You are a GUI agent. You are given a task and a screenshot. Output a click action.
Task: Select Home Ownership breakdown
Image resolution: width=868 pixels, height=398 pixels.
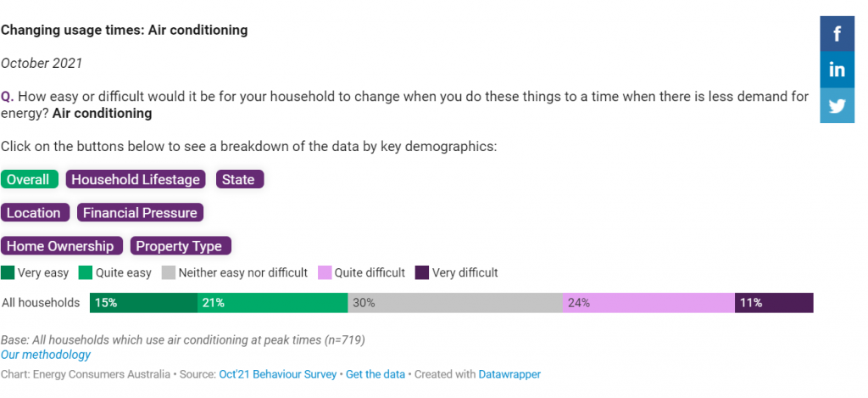[61, 246]
